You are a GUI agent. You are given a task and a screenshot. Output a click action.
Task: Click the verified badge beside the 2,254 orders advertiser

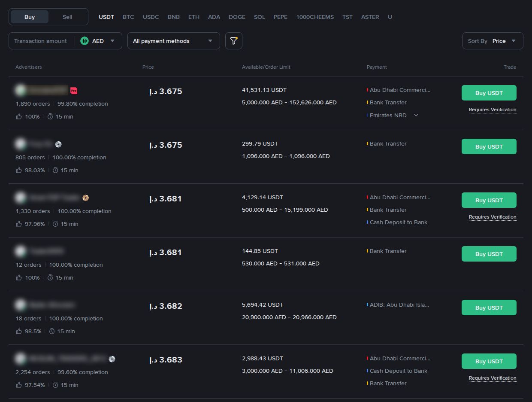112,359
